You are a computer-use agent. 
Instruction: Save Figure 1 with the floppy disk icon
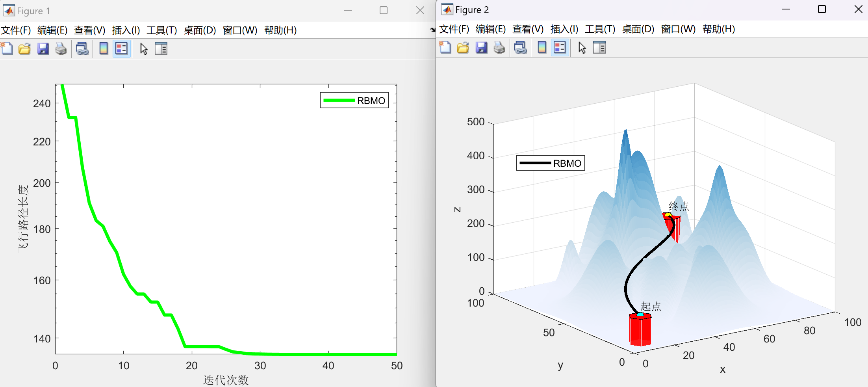(43, 48)
